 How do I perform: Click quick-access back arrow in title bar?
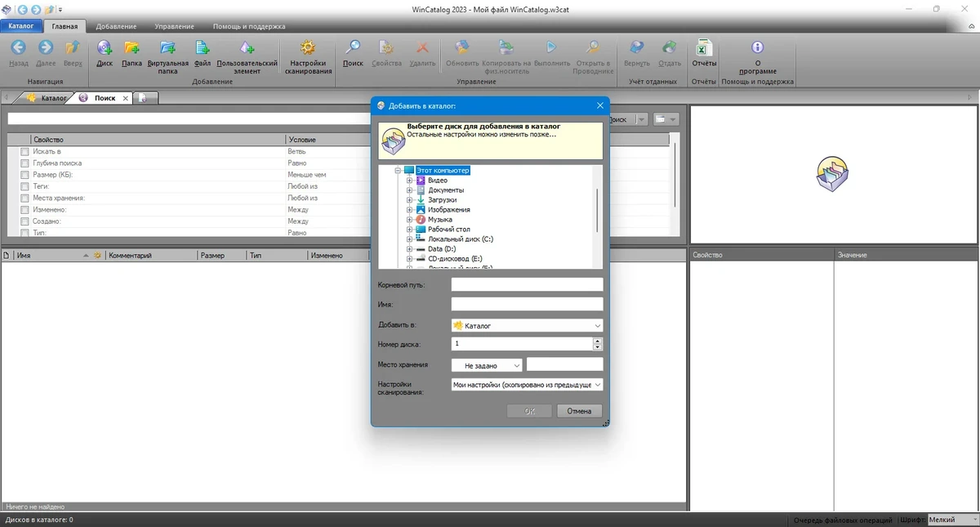22,9
